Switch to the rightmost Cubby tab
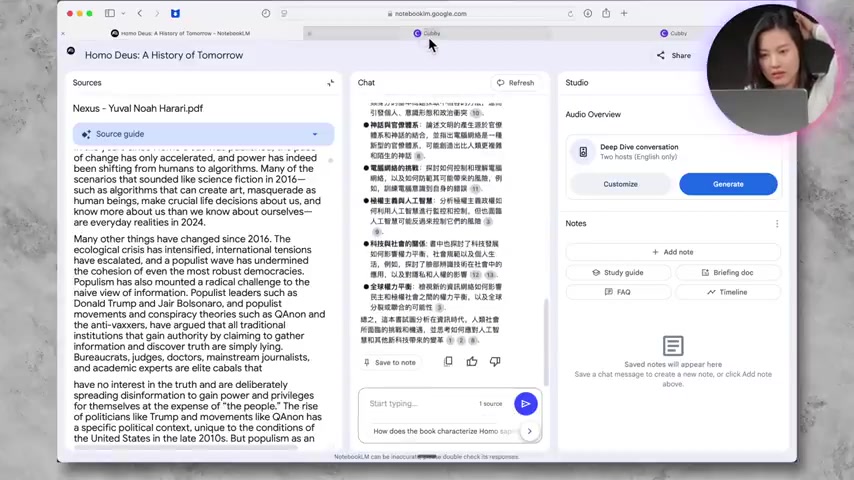 pyautogui.click(x=674, y=33)
